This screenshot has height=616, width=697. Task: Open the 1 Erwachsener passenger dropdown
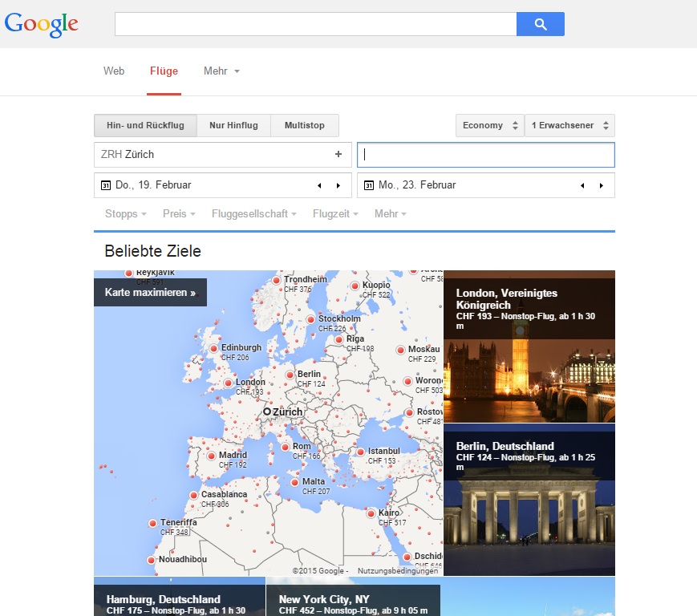[569, 125]
